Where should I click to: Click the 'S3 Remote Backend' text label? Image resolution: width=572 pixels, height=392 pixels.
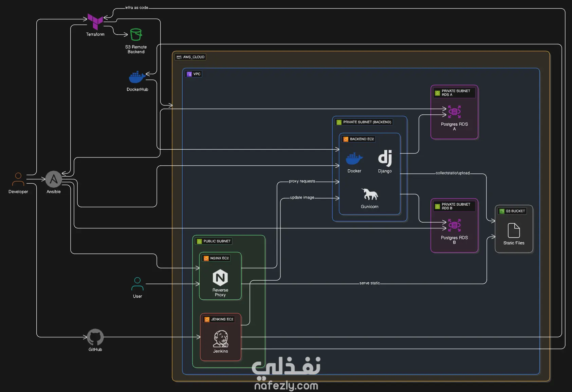pos(136,50)
